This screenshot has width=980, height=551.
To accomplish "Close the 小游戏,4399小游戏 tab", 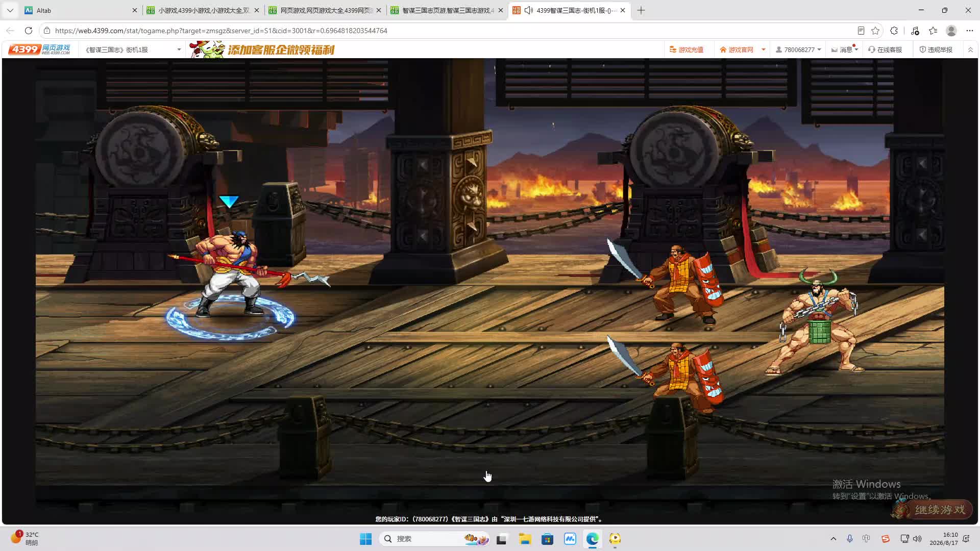I will (257, 10).
